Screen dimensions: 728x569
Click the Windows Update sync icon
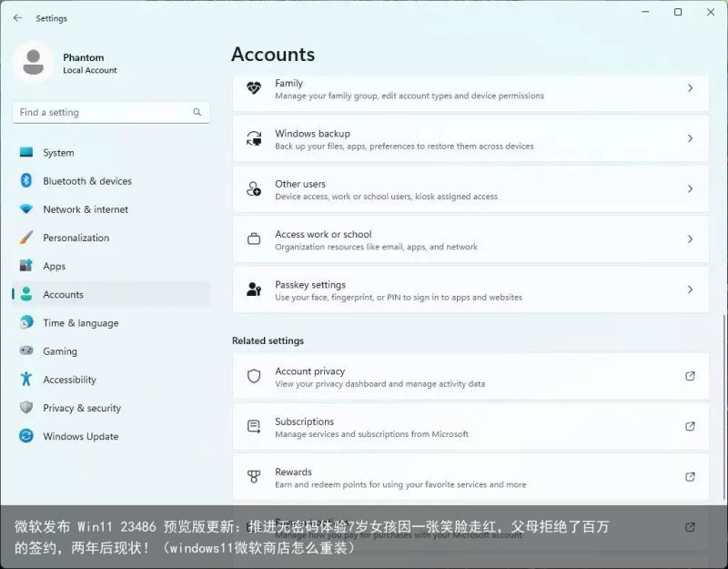[26, 436]
